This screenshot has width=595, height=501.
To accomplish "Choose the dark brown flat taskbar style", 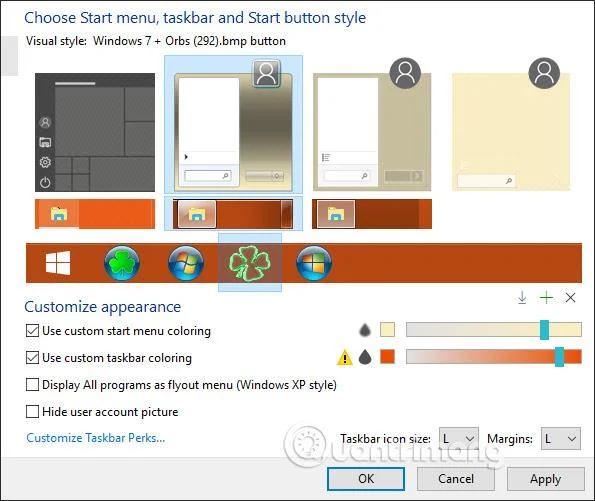I will pyautogui.click(x=372, y=214).
